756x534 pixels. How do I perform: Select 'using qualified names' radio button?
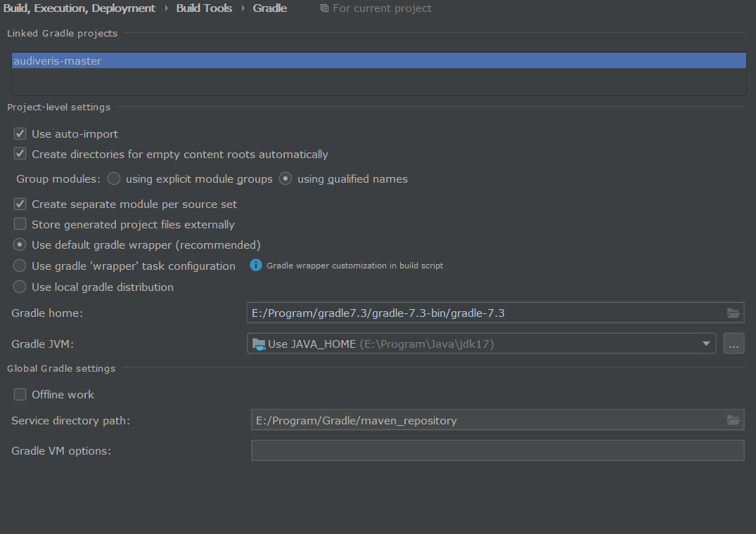286,178
